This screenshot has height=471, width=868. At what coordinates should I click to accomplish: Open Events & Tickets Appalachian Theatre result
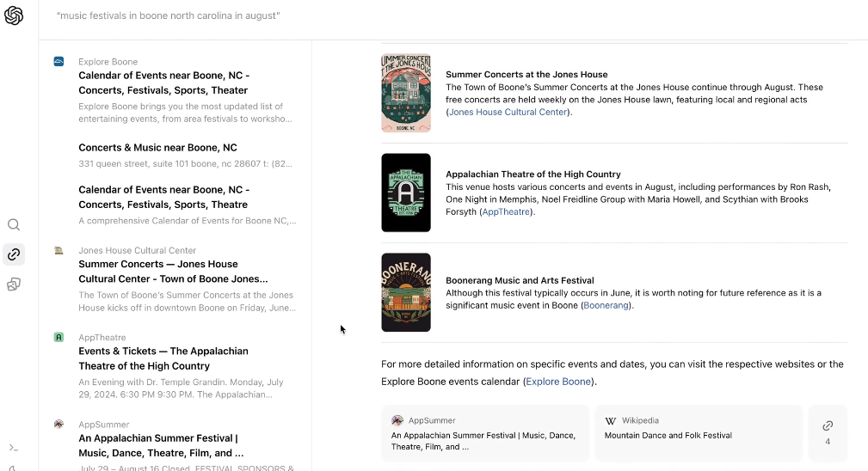(x=163, y=358)
